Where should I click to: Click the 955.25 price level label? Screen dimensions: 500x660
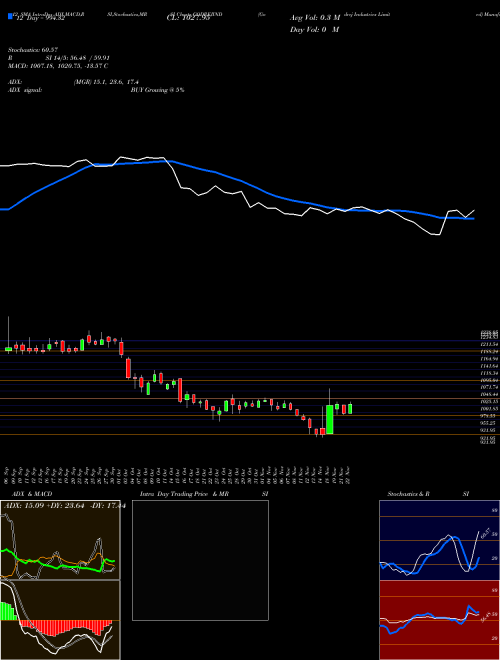pyautogui.click(x=490, y=423)
